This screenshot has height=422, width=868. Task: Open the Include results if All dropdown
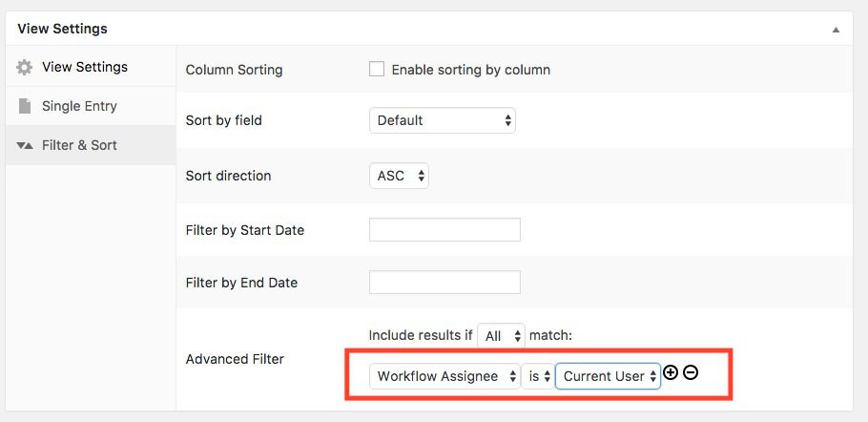[x=501, y=335]
